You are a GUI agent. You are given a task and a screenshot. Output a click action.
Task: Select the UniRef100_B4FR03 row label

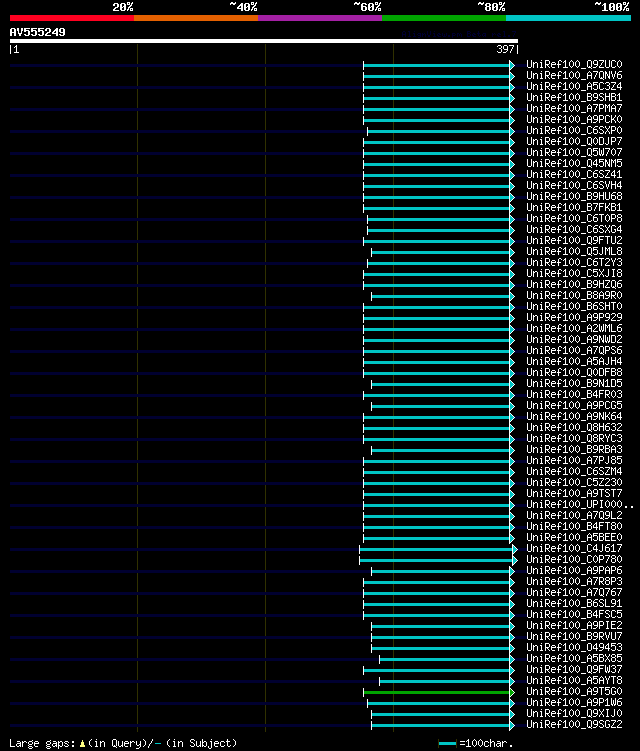(x=574, y=395)
